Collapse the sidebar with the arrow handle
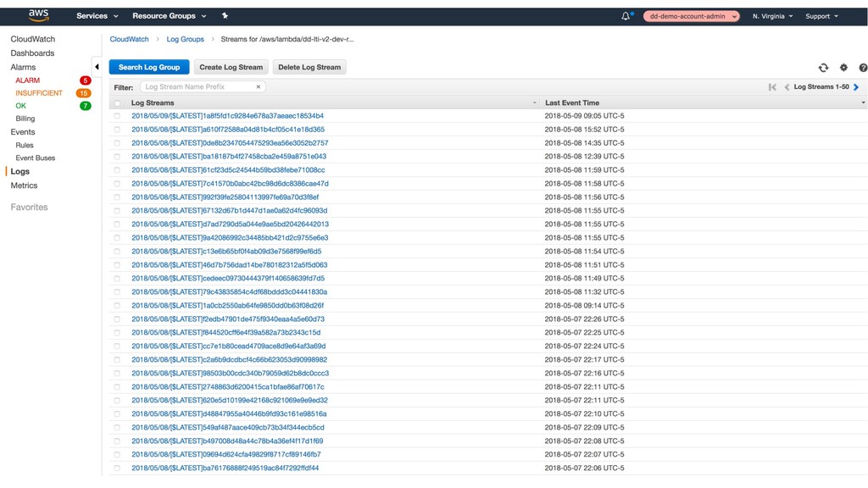Viewport: 868px width, 488px height. tap(97, 67)
